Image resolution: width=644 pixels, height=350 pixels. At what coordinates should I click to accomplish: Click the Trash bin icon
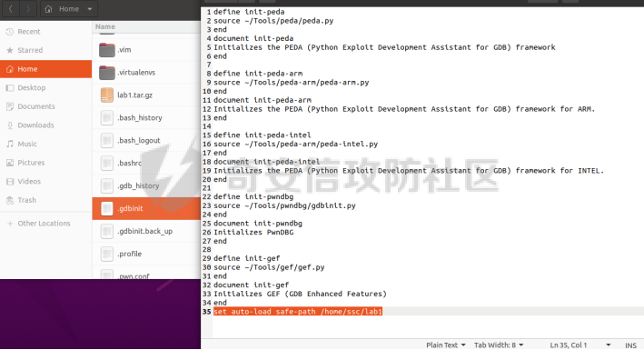tap(10, 200)
